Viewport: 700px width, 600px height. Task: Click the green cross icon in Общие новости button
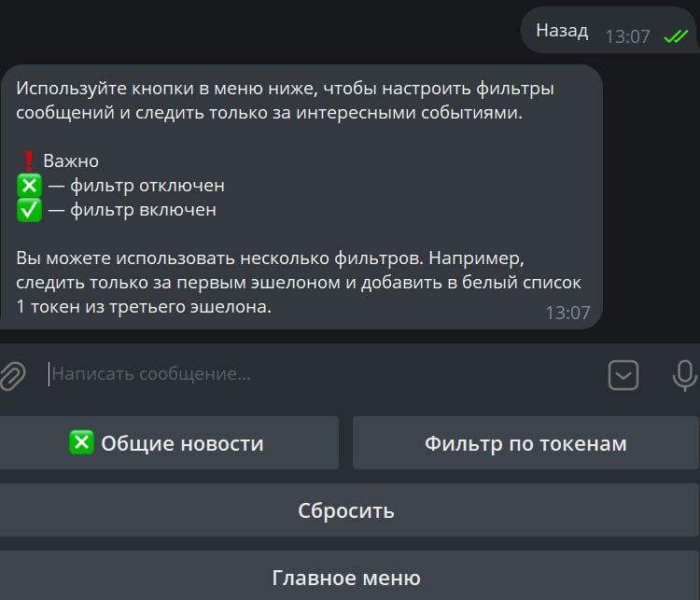[82, 442]
